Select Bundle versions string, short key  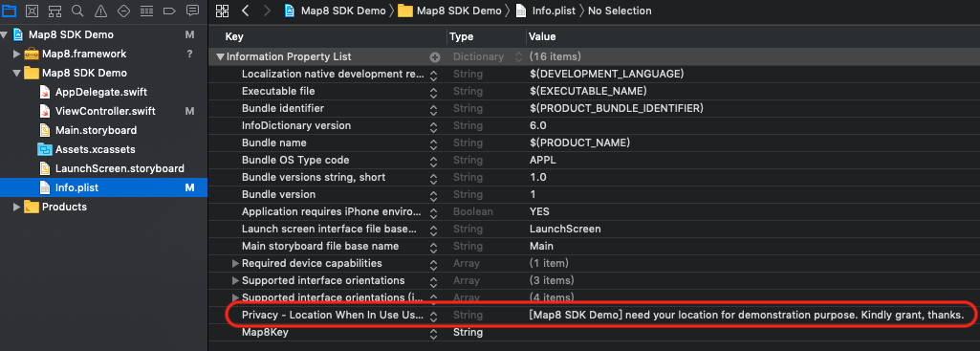314,177
